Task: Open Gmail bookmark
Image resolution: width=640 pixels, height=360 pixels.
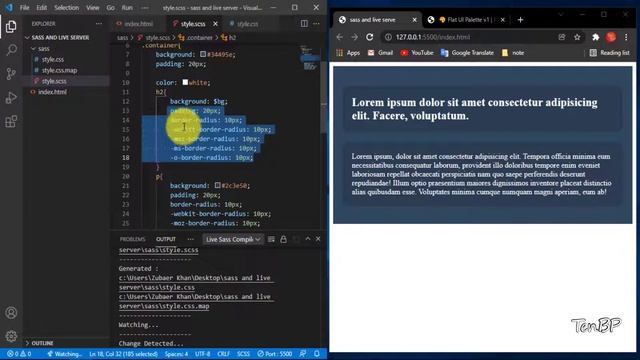Action: (x=380, y=53)
